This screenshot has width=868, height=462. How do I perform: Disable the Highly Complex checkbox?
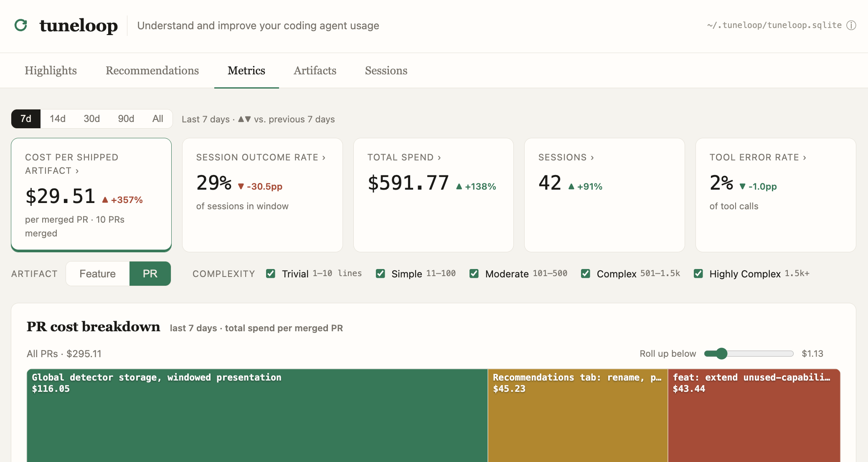point(698,274)
